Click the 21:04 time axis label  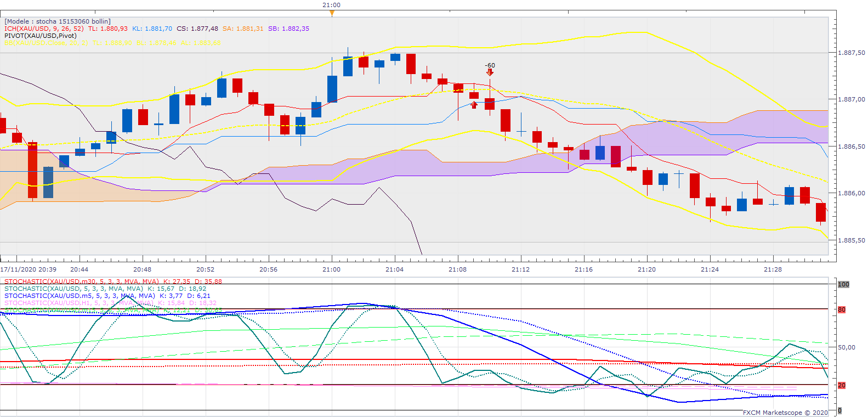(x=395, y=269)
